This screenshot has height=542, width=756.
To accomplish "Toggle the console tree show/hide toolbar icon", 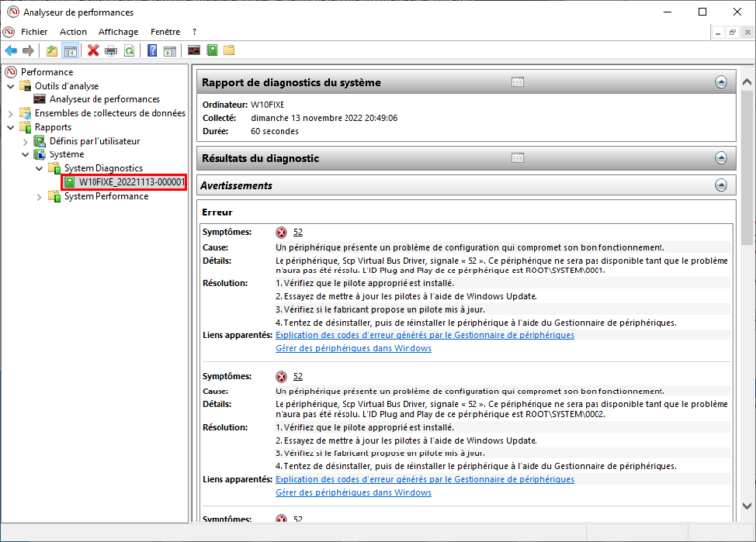I will tap(70, 50).
